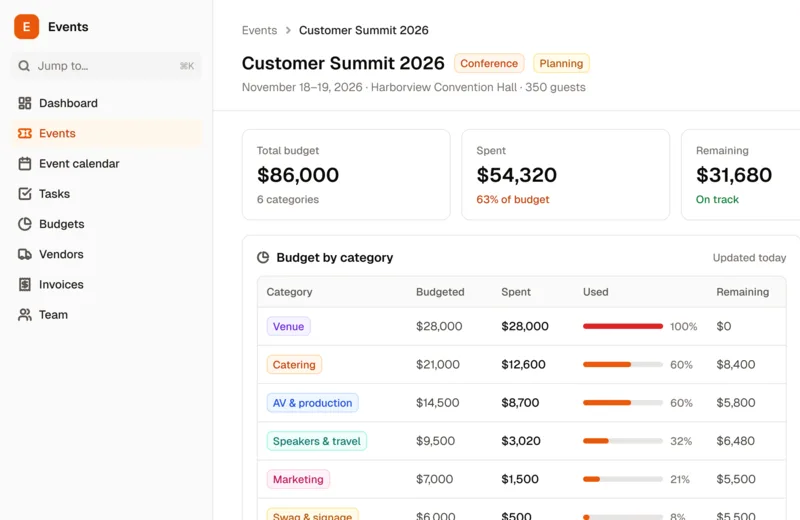Screen dimensions: 800x520
Task: Click the Category column header
Action: coord(289,292)
